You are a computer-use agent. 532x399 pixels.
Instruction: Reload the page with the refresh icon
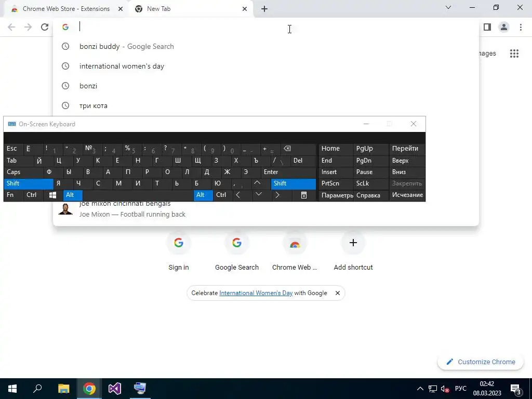45,27
